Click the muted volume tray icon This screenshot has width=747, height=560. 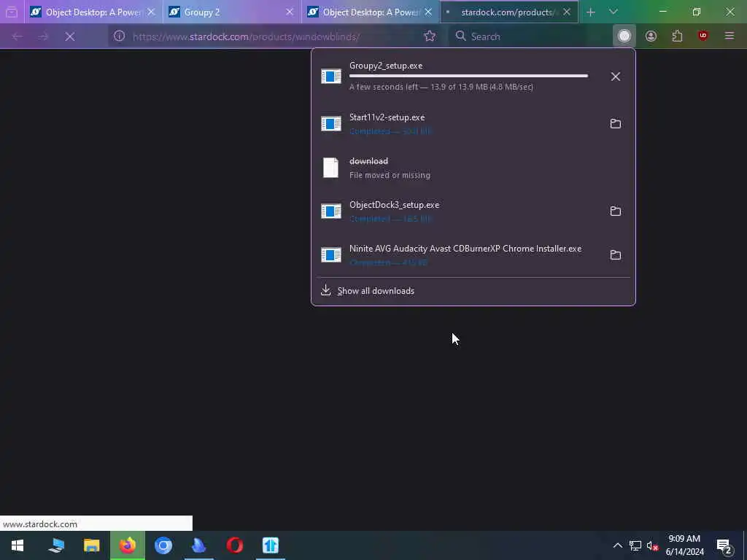click(652, 545)
